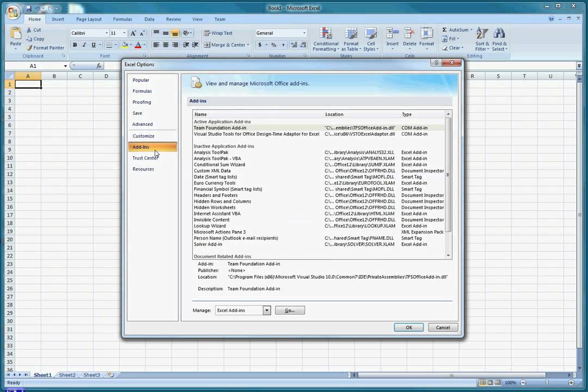Screen dimensions: 588x392
Task: Toggle Italic formatting
Action: point(84,45)
